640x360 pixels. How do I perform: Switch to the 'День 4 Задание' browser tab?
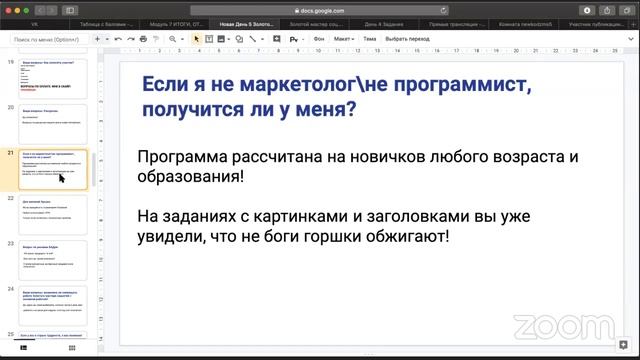click(384, 24)
